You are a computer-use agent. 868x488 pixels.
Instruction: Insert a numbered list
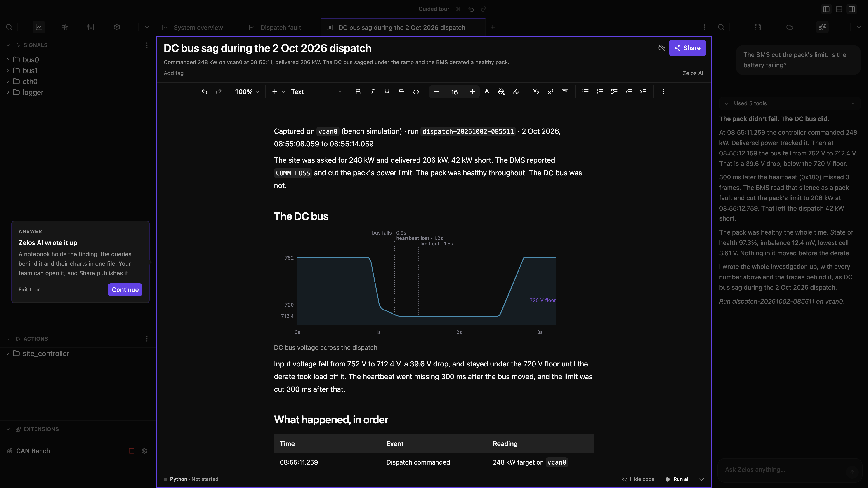tap(600, 91)
